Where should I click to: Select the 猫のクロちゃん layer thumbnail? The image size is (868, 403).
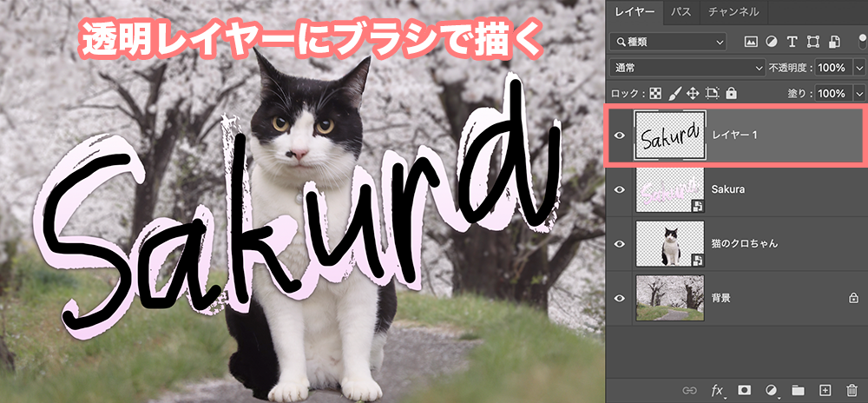pyautogui.click(x=670, y=243)
